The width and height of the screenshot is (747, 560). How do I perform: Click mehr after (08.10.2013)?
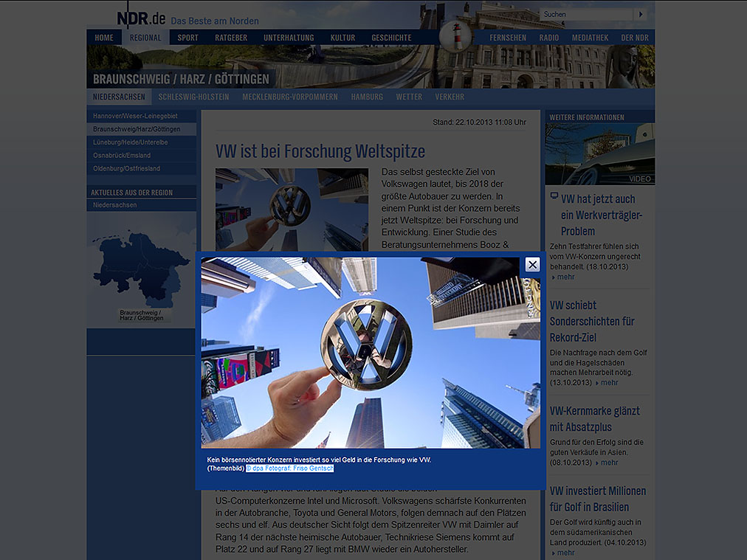click(609, 463)
